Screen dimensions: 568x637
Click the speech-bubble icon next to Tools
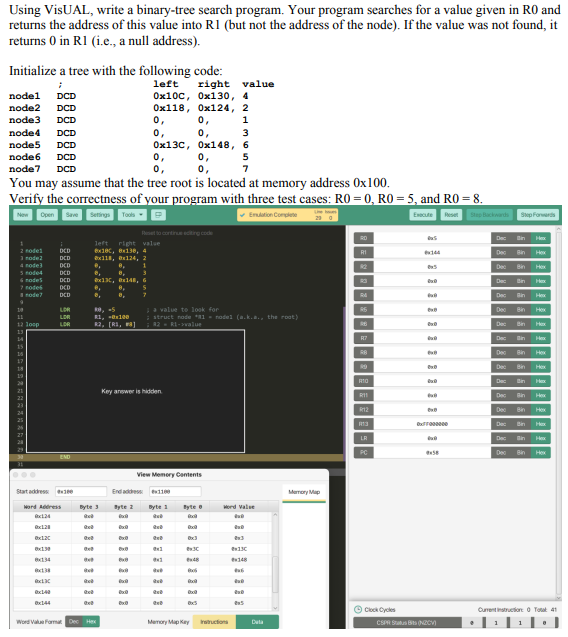[158, 215]
